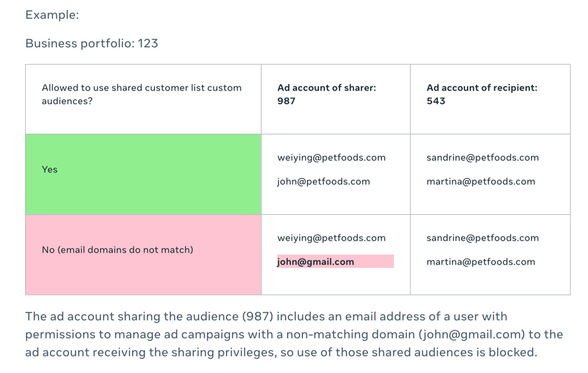Select the "Ad account of recipient" column header
588x373 pixels.
pos(482,87)
